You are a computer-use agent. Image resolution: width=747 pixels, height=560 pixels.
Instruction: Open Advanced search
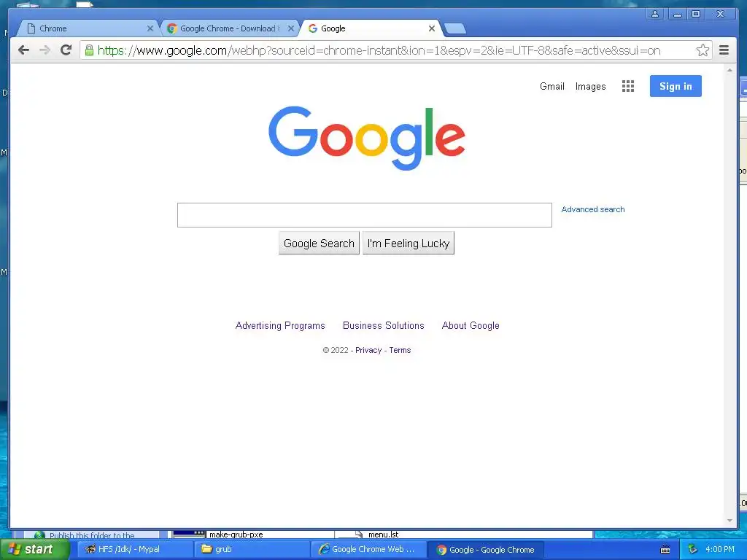pos(592,209)
